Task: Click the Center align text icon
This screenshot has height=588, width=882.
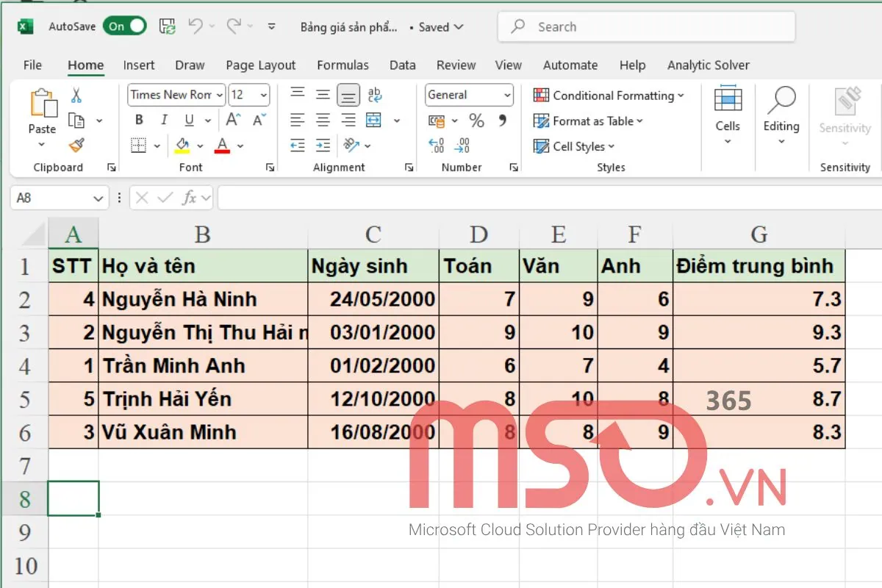Action: pyautogui.click(x=323, y=121)
